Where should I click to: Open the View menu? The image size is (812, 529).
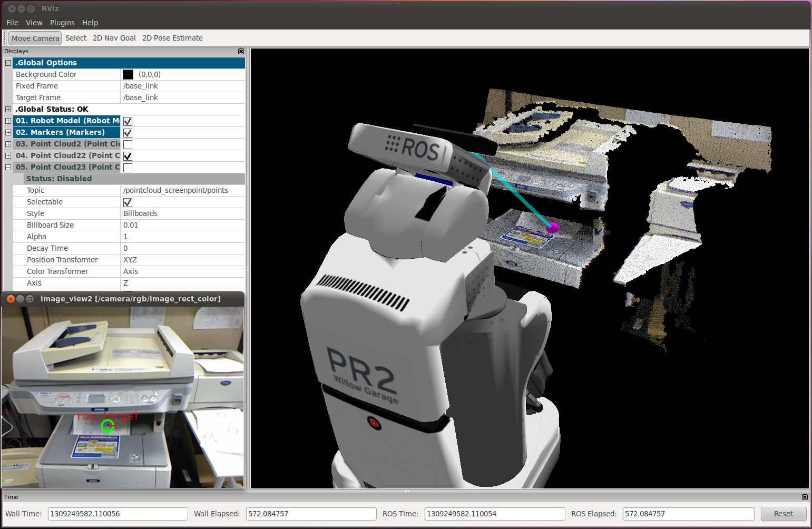[34, 23]
